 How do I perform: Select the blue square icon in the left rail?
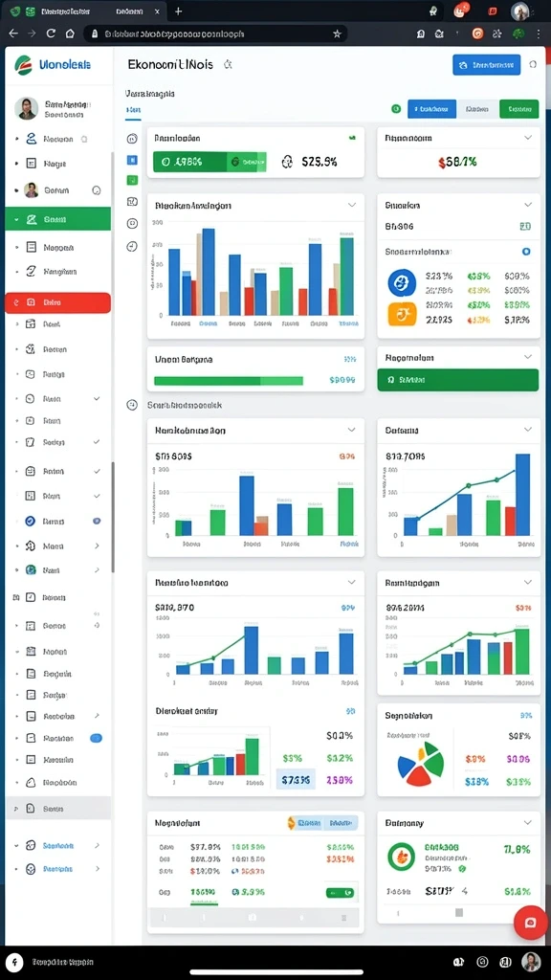tap(132, 160)
